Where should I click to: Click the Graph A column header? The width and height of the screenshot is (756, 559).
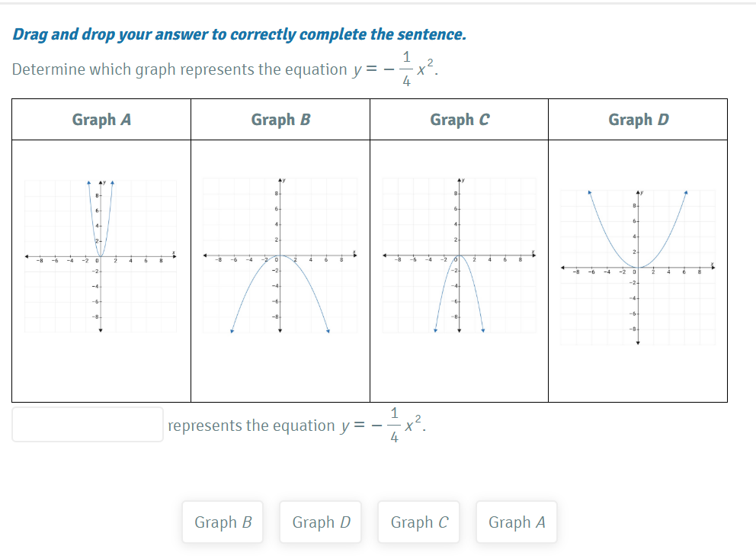point(101,120)
